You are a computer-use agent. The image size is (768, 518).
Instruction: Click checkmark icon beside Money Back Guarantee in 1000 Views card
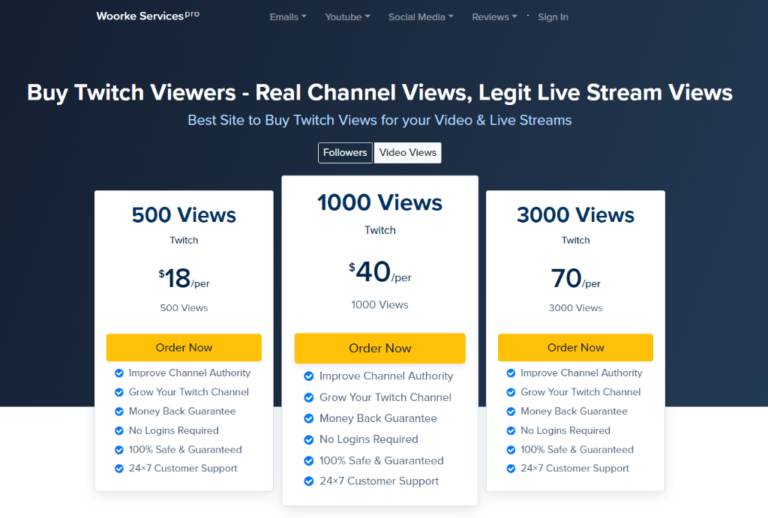point(309,419)
